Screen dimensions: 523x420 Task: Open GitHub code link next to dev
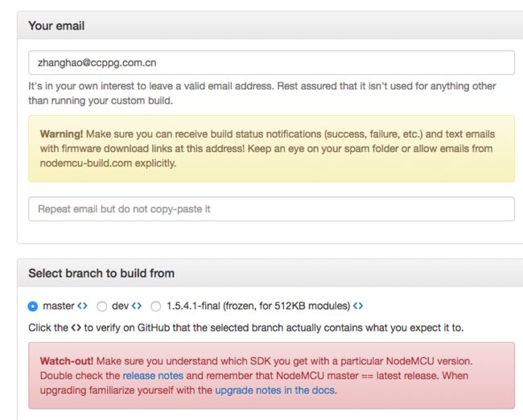137,306
